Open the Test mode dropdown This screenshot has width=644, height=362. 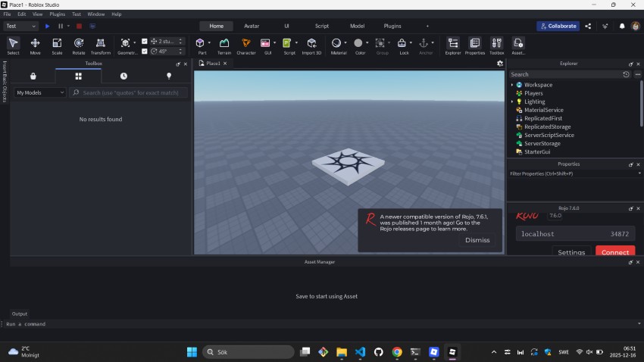click(20, 26)
